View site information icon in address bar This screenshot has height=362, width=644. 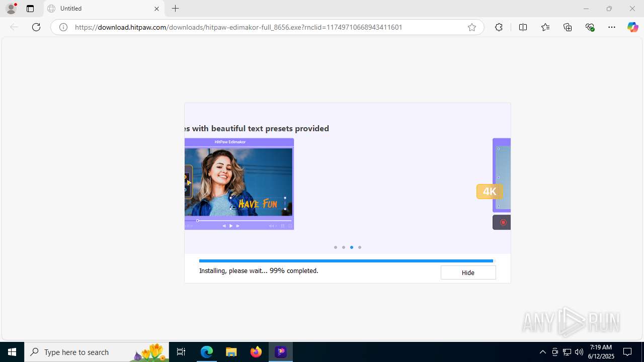63,27
